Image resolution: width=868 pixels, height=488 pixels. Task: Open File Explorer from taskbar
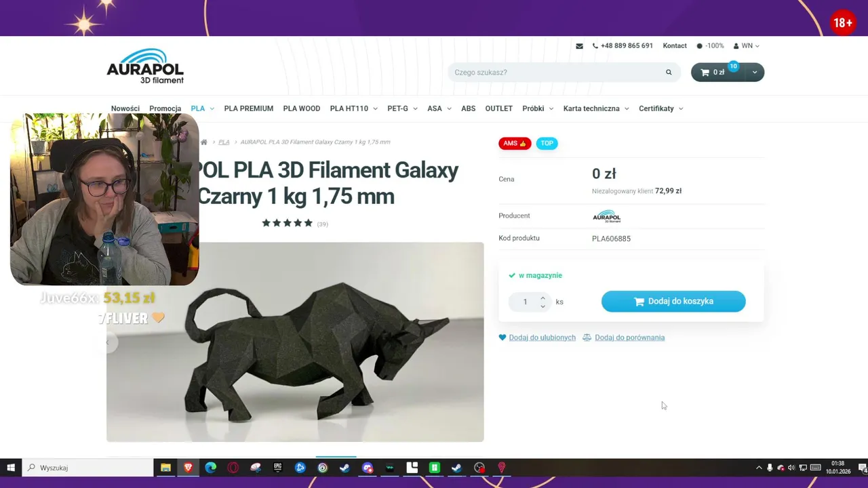pos(165,468)
